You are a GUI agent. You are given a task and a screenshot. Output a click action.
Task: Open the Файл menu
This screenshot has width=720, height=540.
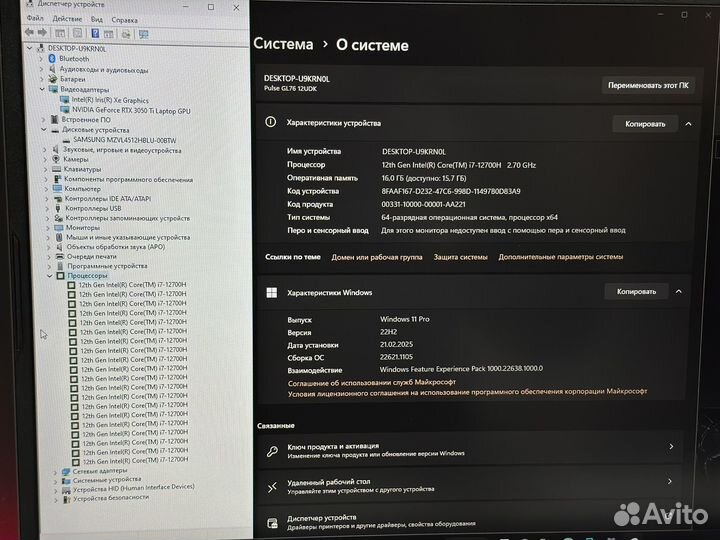click(35, 18)
